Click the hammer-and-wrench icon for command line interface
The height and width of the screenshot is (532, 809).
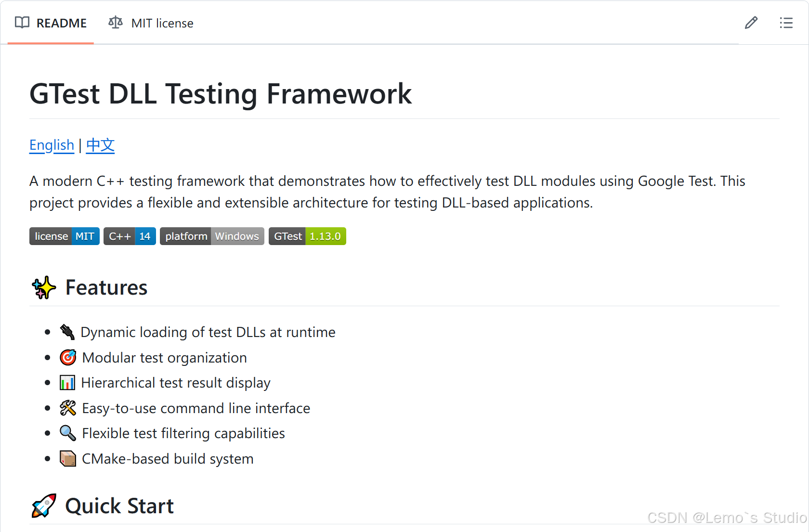[68, 408]
